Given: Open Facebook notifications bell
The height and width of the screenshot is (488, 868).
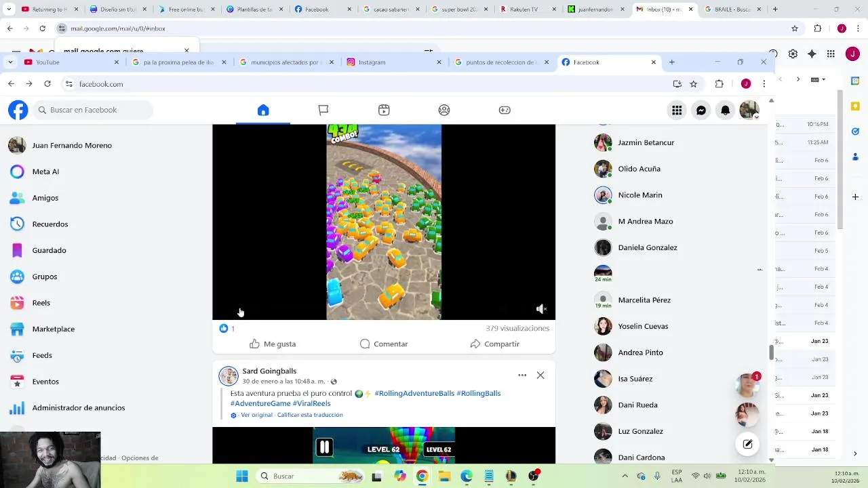Looking at the screenshot, I should [726, 110].
